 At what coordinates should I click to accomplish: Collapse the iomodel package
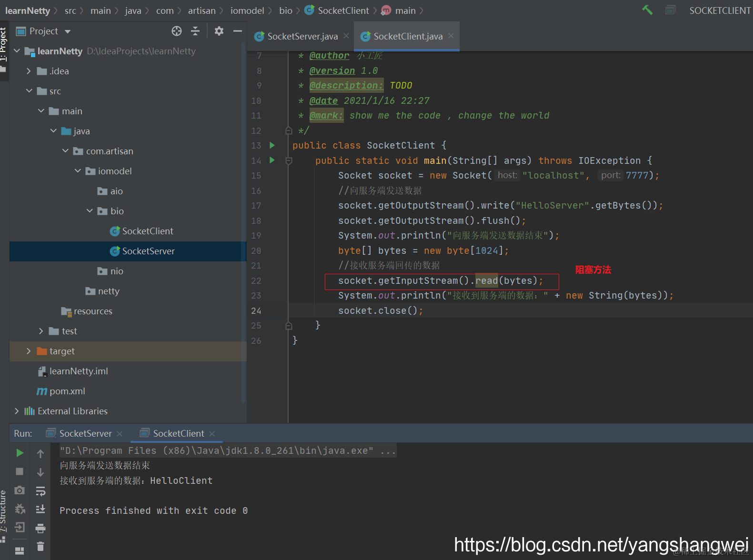(78, 170)
